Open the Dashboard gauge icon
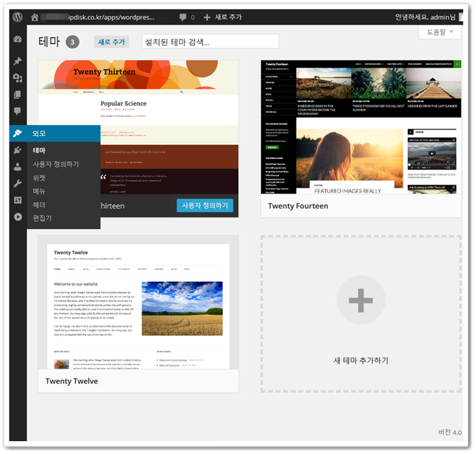 [x=18, y=39]
